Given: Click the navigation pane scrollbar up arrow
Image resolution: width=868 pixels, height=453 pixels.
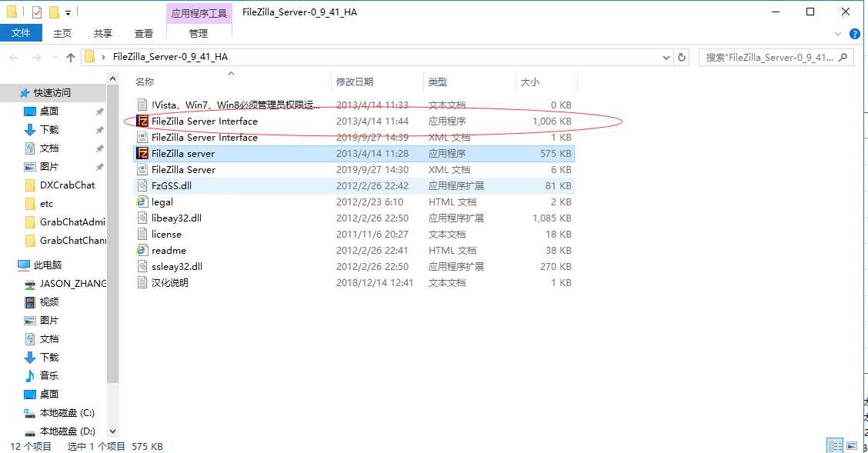Looking at the screenshot, I should (113, 78).
